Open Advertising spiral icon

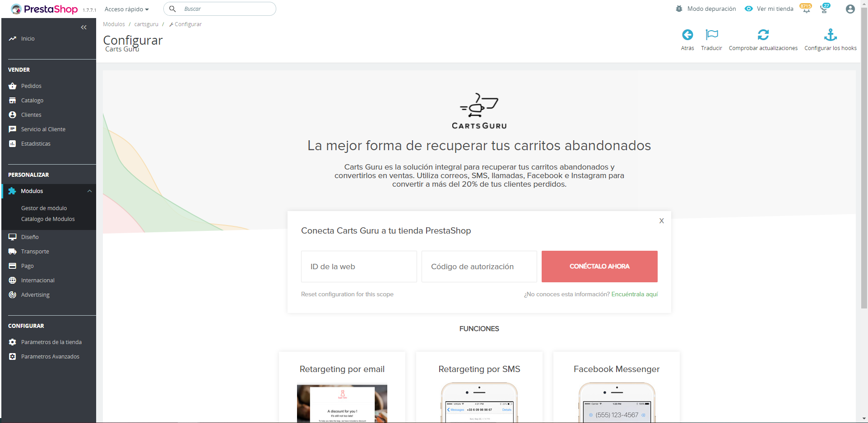tap(12, 294)
